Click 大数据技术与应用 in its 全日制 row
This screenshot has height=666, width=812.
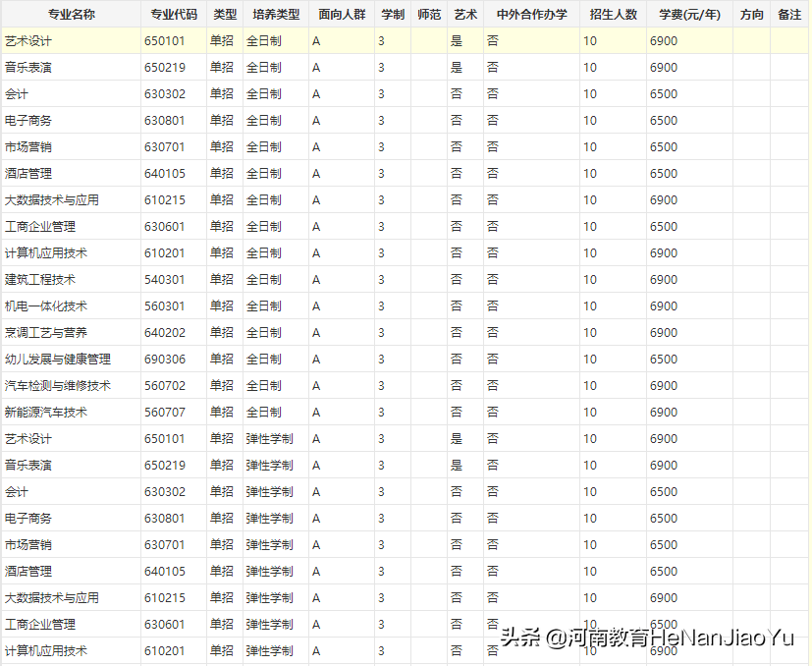(x=52, y=200)
